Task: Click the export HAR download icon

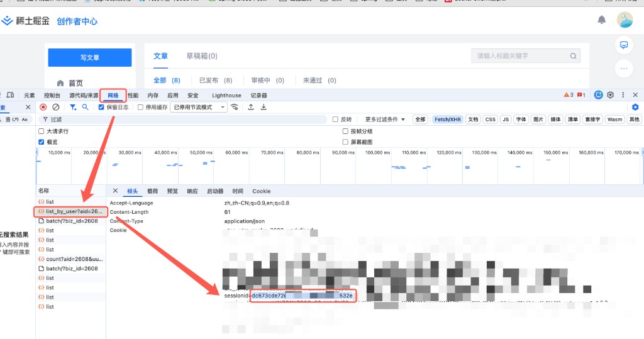Action: click(x=264, y=108)
